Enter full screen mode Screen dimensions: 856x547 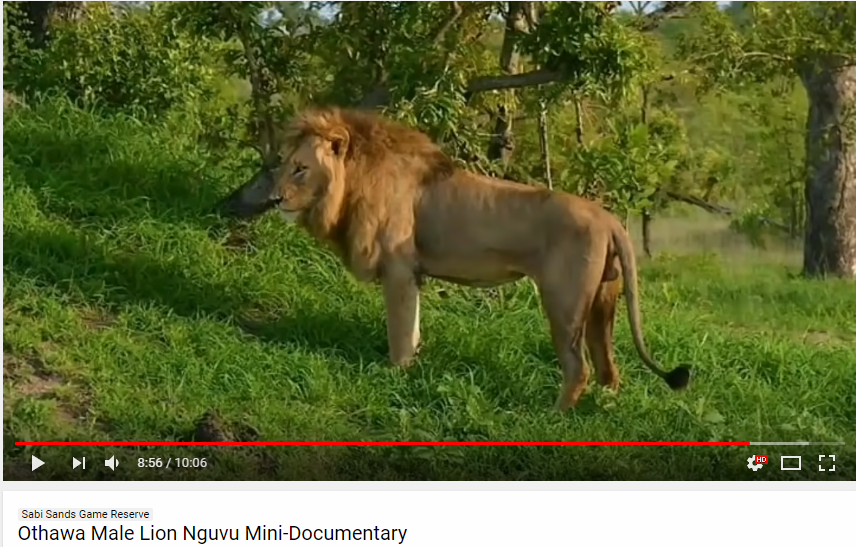pyautogui.click(x=827, y=463)
